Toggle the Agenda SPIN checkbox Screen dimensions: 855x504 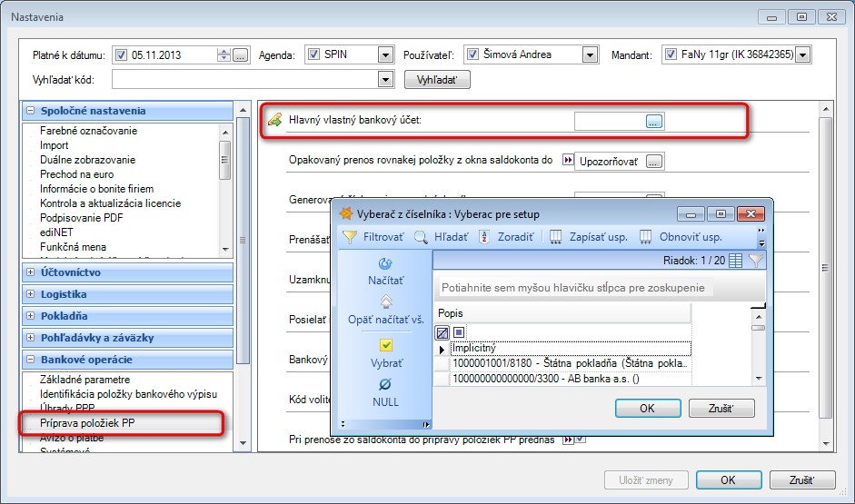coord(313,54)
